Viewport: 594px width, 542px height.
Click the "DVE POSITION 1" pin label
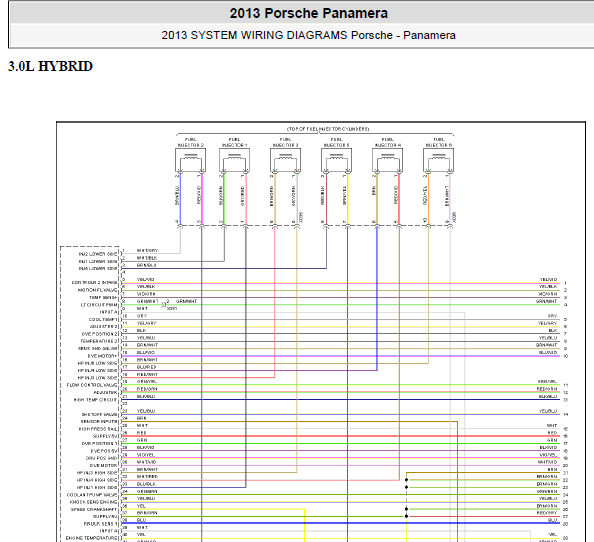coord(100,444)
